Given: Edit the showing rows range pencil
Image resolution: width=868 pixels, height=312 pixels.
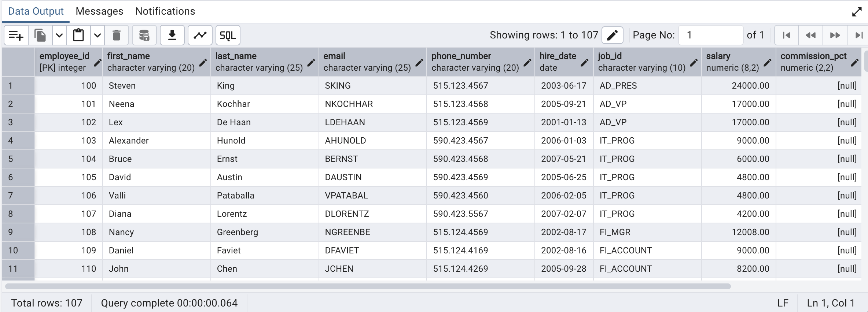Looking at the screenshot, I should tap(612, 35).
